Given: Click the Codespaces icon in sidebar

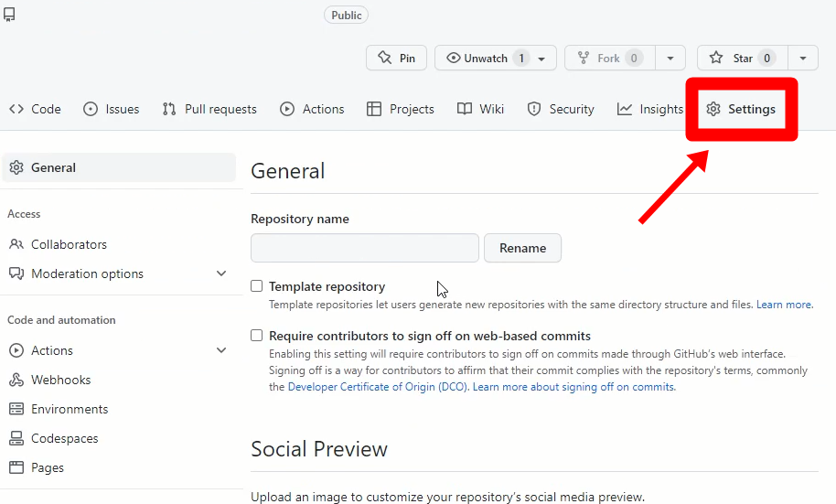Looking at the screenshot, I should pos(16,438).
